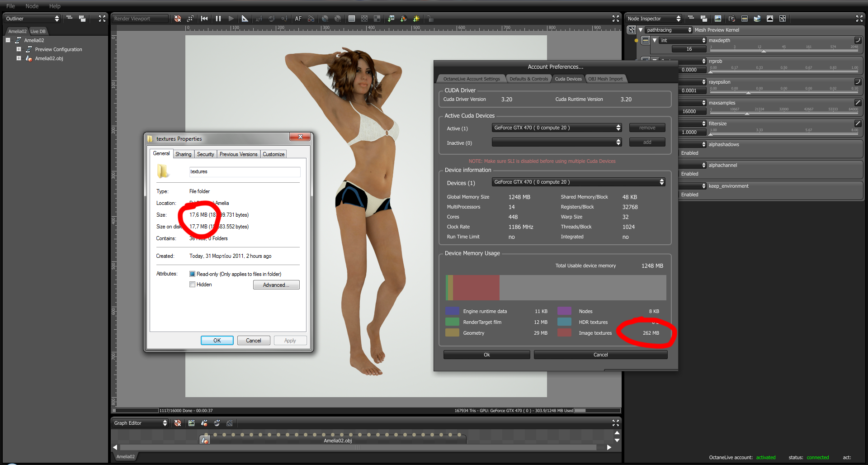This screenshot has height=465, width=868.
Task: Maximize the Graph Editor panel
Action: tap(616, 423)
